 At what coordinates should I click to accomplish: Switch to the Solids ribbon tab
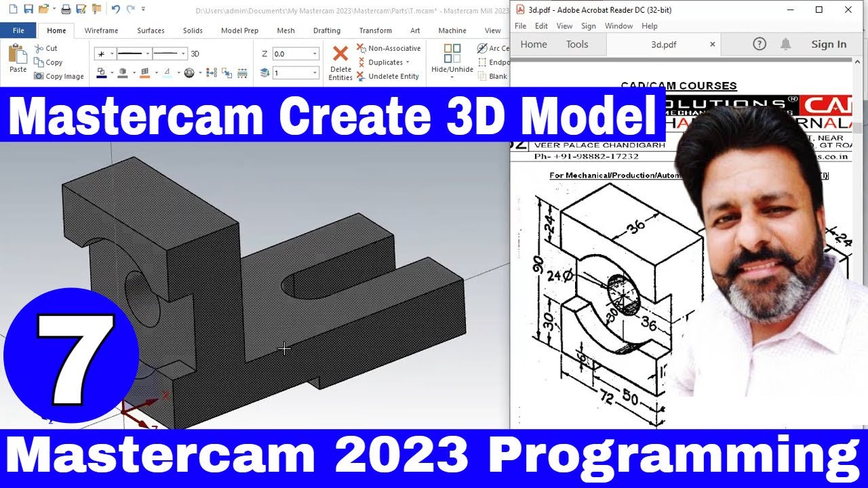(x=193, y=30)
